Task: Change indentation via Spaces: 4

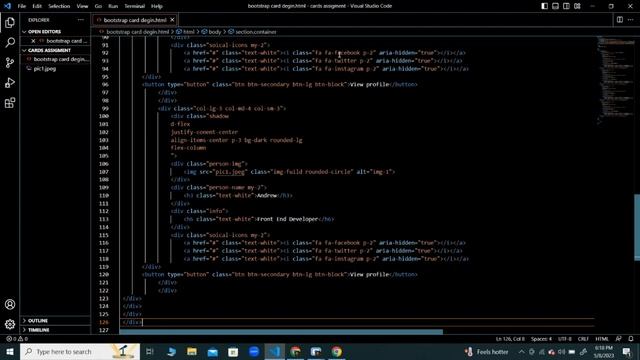Action: coord(541,339)
